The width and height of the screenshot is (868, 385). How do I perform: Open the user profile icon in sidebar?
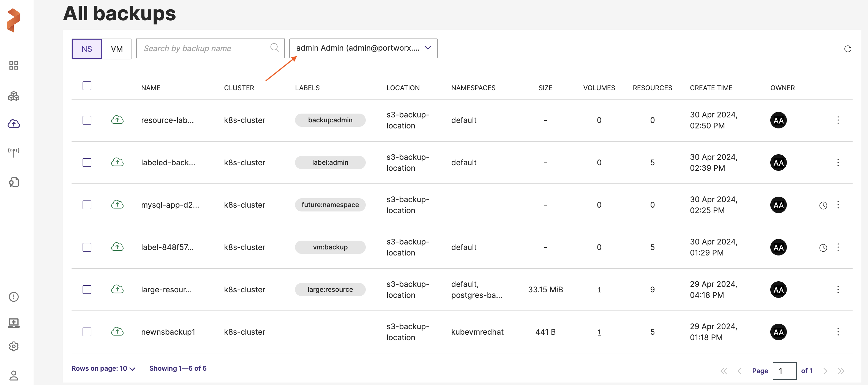coord(13,375)
